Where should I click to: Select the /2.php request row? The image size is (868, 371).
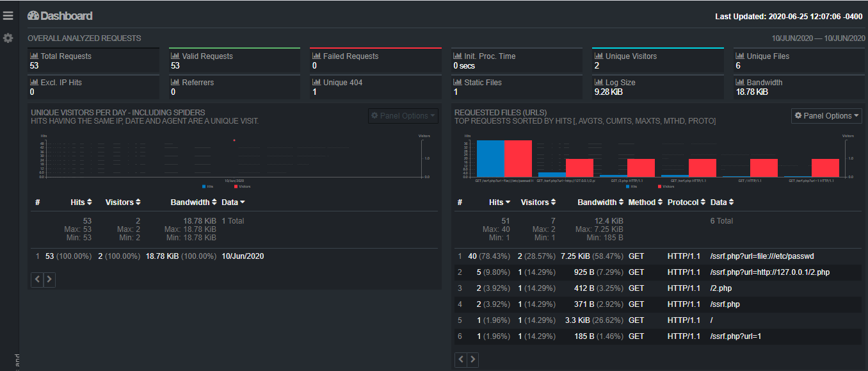coord(657,288)
